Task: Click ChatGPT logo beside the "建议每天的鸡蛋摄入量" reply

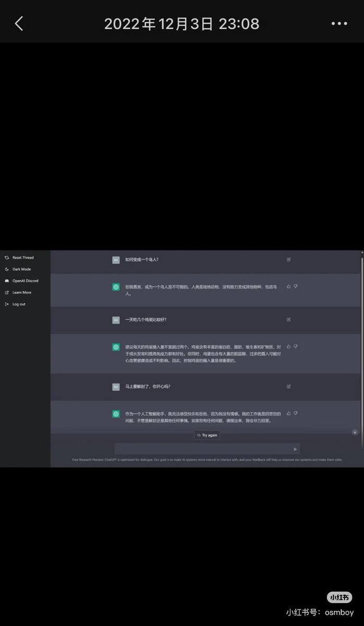Action: (x=116, y=347)
